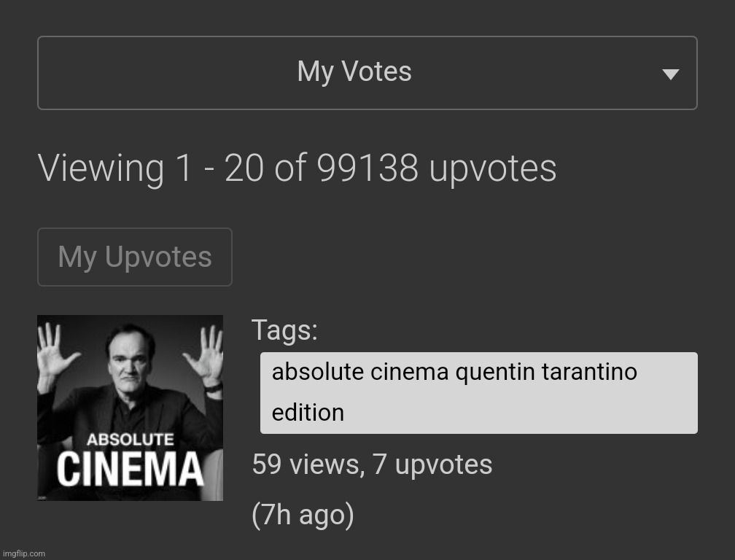Click the imgflip.com watermark
The image size is (735, 560).
pyautogui.click(x=23, y=553)
